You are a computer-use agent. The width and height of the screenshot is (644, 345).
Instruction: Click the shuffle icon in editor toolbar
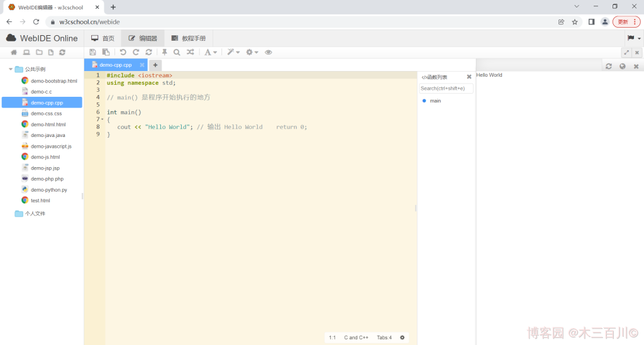point(191,52)
